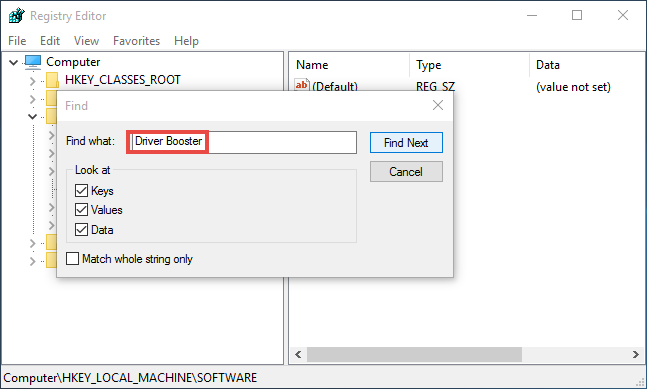Click the scrollbar left arrow

pyautogui.click(x=298, y=354)
